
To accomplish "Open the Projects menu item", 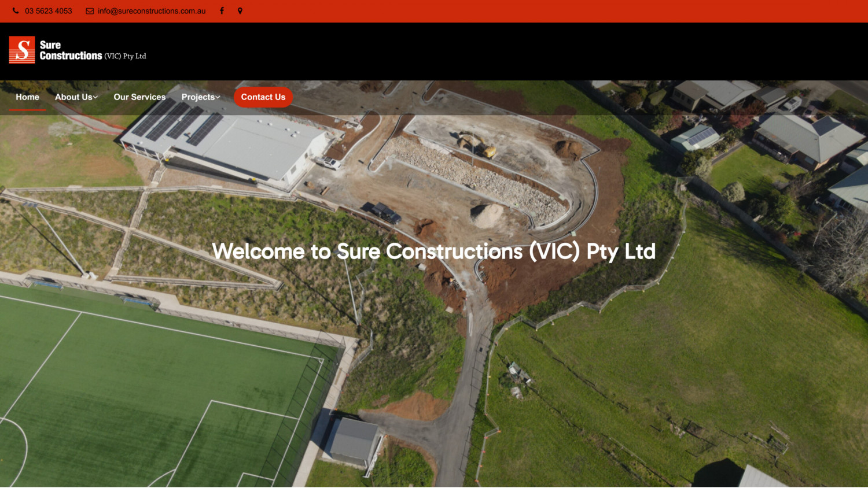I will pyautogui.click(x=198, y=97).
